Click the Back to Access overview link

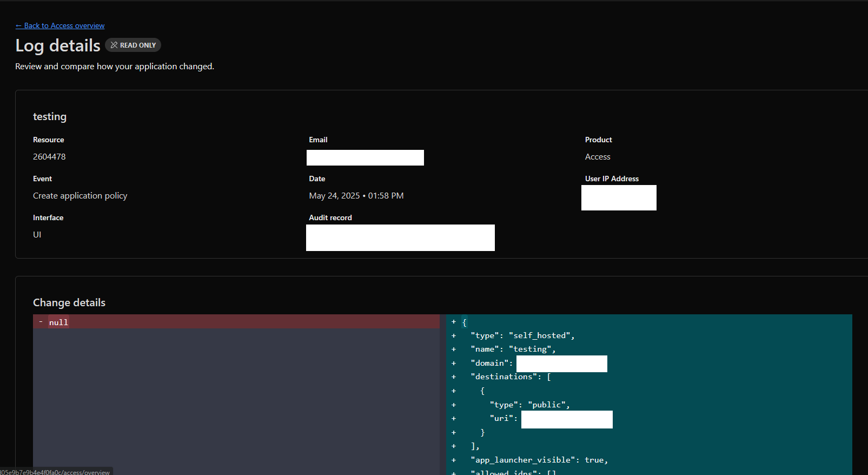point(60,25)
